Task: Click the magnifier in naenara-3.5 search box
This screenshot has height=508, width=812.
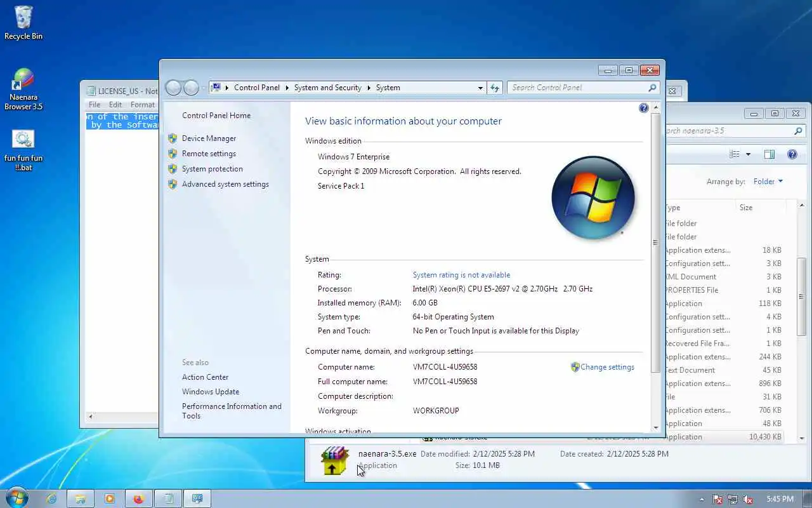Action: click(x=798, y=131)
